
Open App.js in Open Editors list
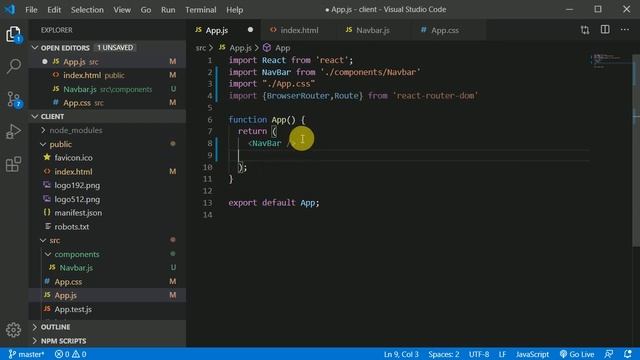[107, 62]
